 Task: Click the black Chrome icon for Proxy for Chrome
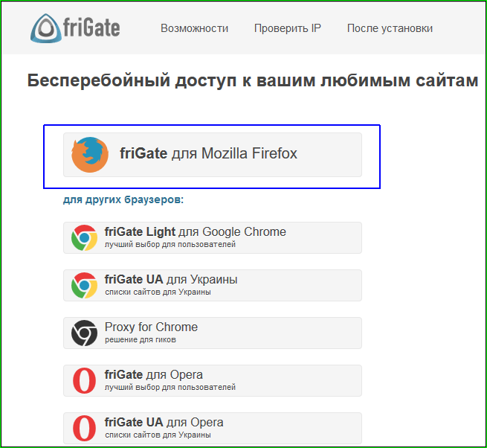[84, 333]
